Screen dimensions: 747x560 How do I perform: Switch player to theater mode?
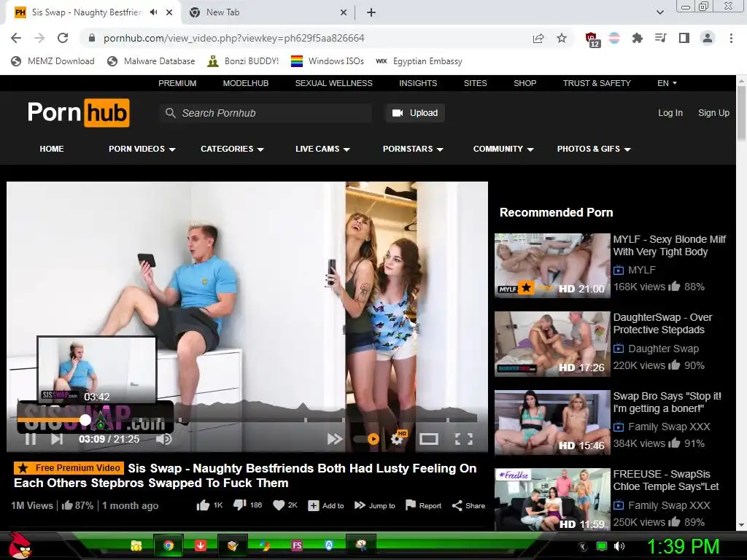coord(428,439)
